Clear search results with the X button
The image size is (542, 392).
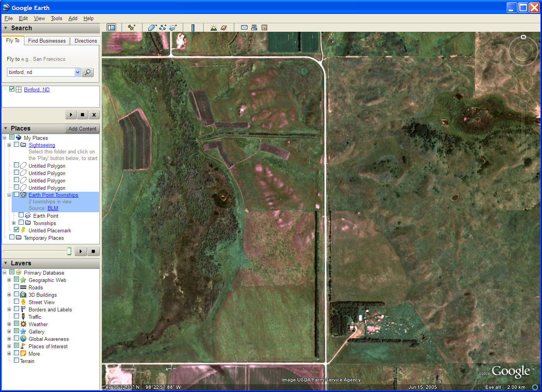pyautogui.click(x=94, y=115)
